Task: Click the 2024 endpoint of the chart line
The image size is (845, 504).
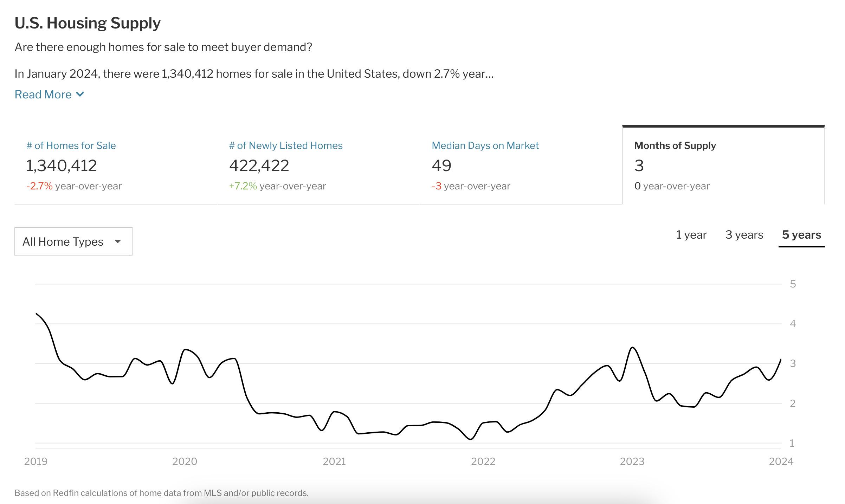Action: click(x=781, y=360)
